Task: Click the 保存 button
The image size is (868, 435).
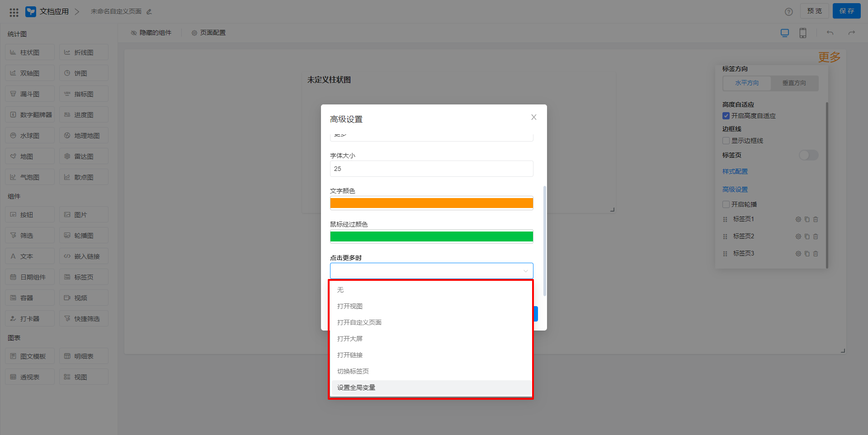Action: (846, 11)
